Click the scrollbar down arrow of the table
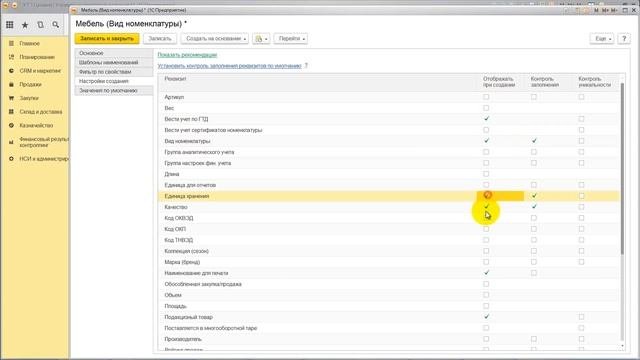The height and width of the screenshot is (360, 640). (x=622, y=346)
